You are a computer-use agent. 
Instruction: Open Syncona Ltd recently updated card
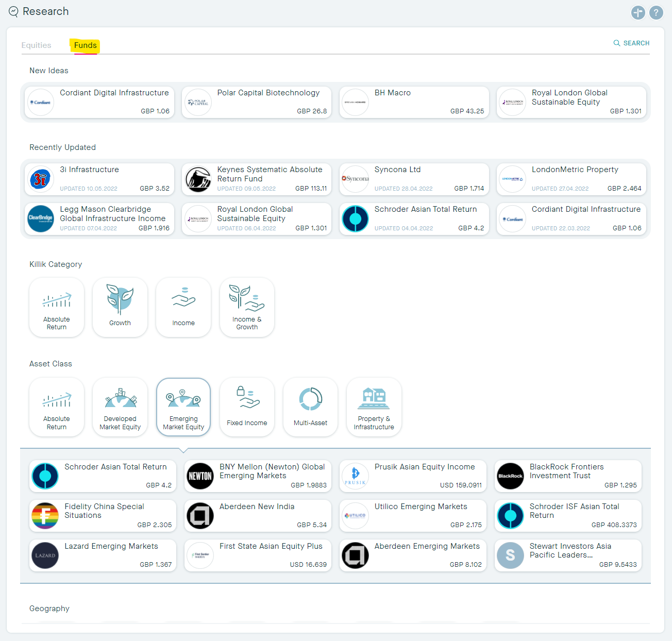[414, 179]
